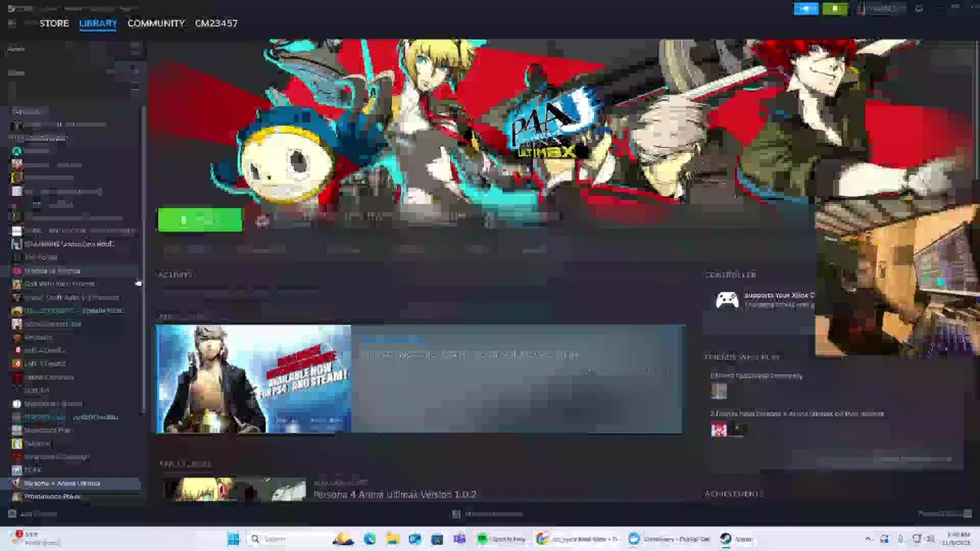
Task: Open Microsoft Edge from the taskbar
Action: pyautogui.click(x=370, y=539)
